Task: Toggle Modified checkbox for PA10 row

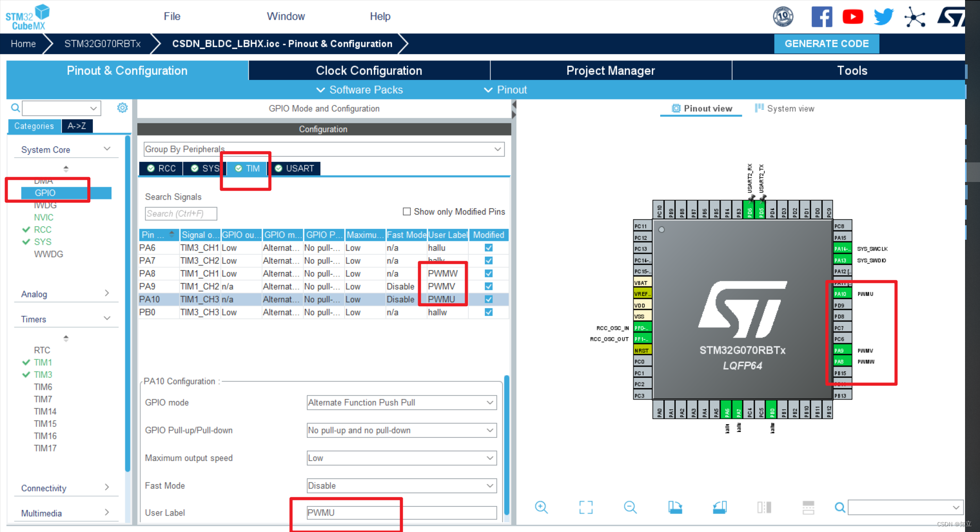Action: [488, 300]
